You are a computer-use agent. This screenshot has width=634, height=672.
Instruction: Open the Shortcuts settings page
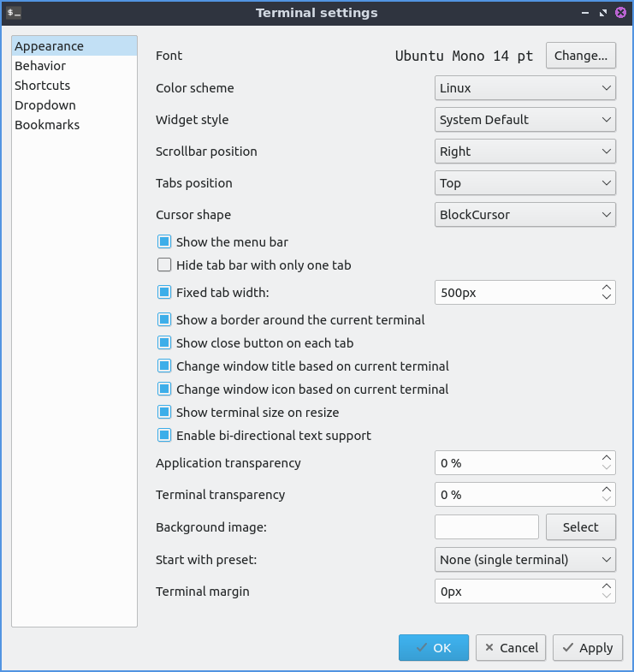click(43, 86)
